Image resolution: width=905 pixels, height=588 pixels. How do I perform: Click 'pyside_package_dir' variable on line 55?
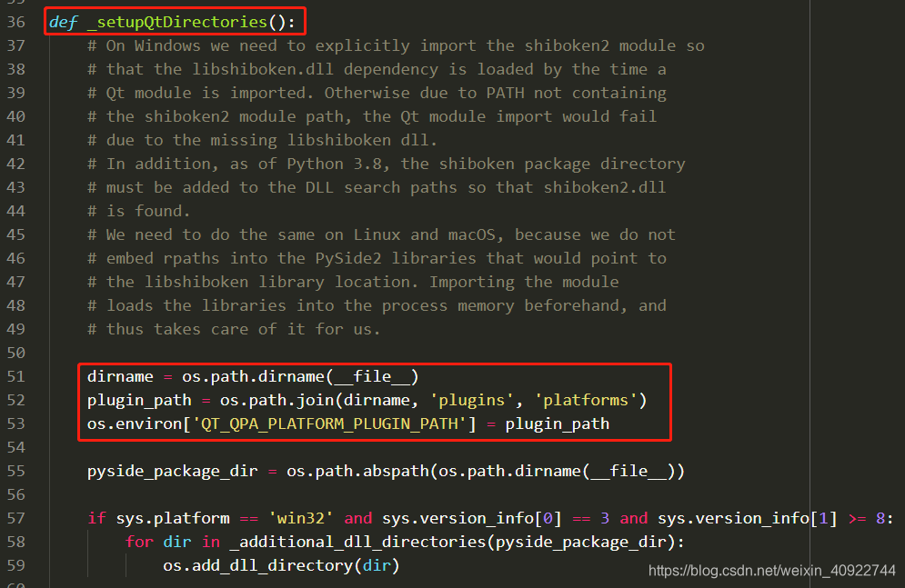coord(172,471)
